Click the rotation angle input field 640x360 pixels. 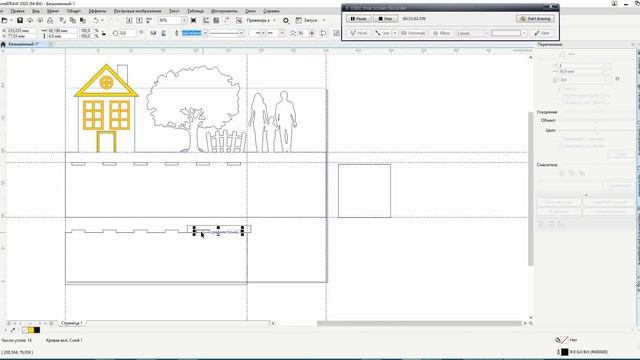tap(128, 33)
